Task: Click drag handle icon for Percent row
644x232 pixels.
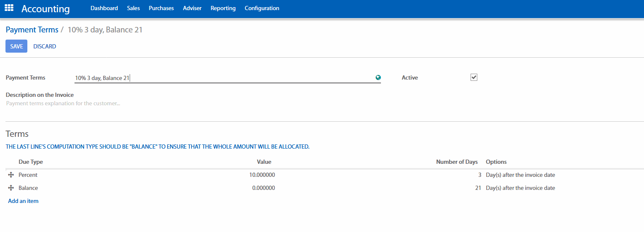Action: coord(11,175)
